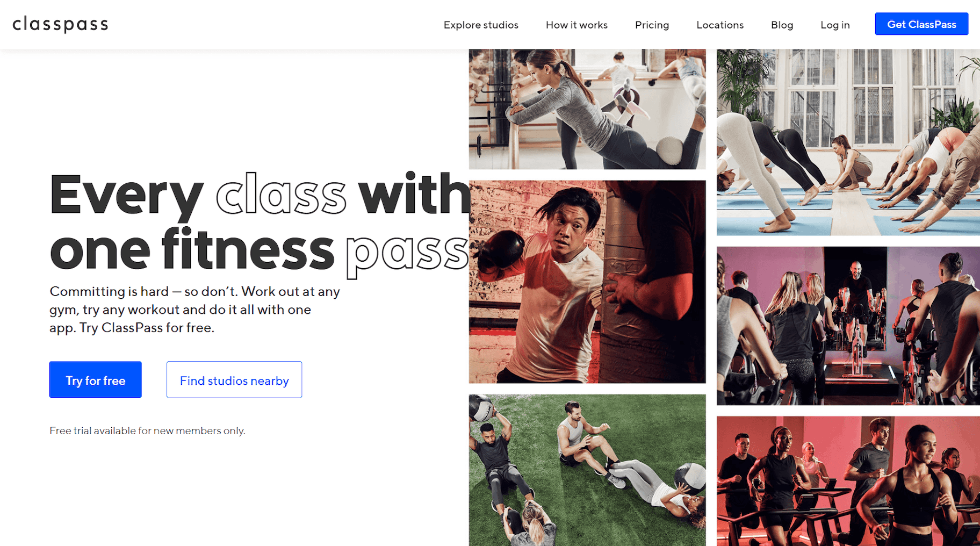The image size is (980, 546).
Task: Click the free trial disclaimer text
Action: click(147, 431)
